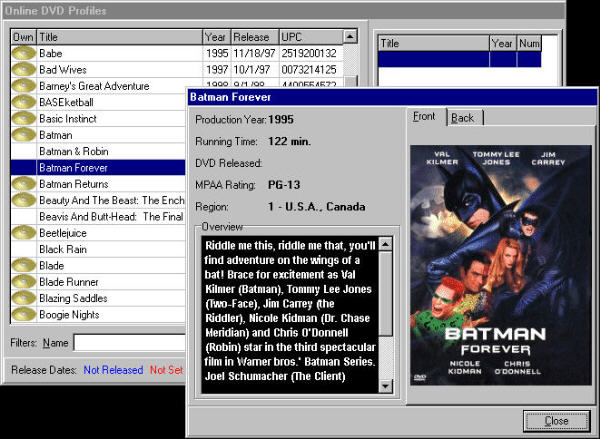Image resolution: width=600 pixels, height=439 pixels.
Task: Click the Year header in the right list
Action: click(503, 43)
